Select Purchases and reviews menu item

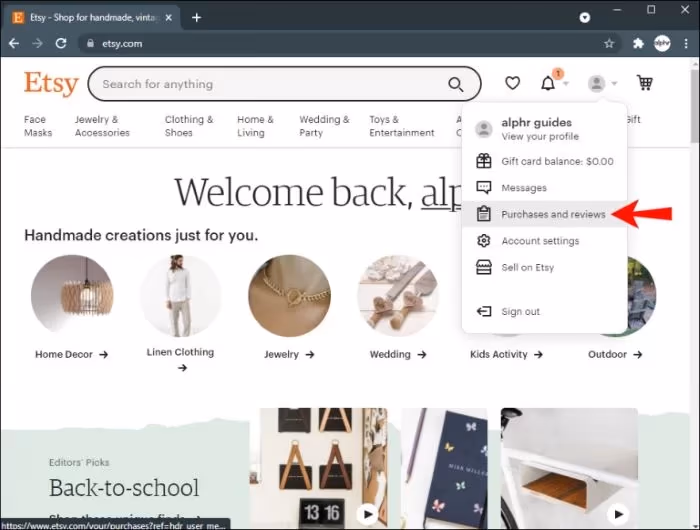[x=552, y=214]
